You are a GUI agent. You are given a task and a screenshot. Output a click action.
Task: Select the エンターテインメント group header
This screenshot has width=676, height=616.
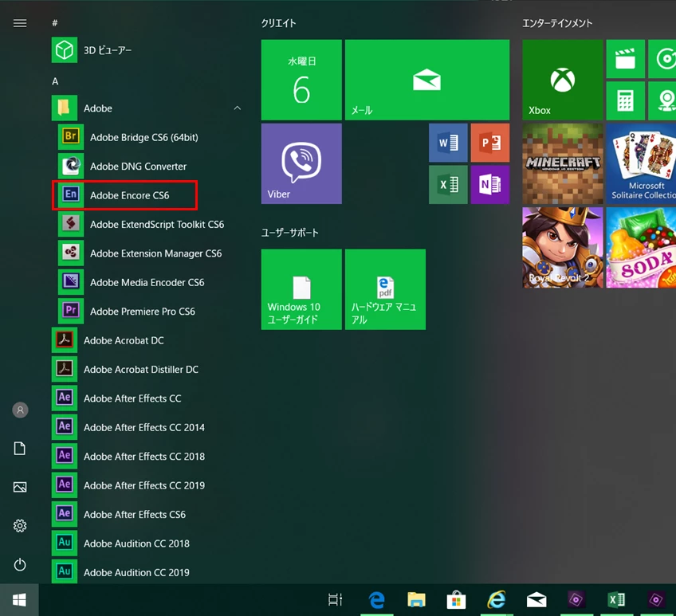[x=557, y=23]
